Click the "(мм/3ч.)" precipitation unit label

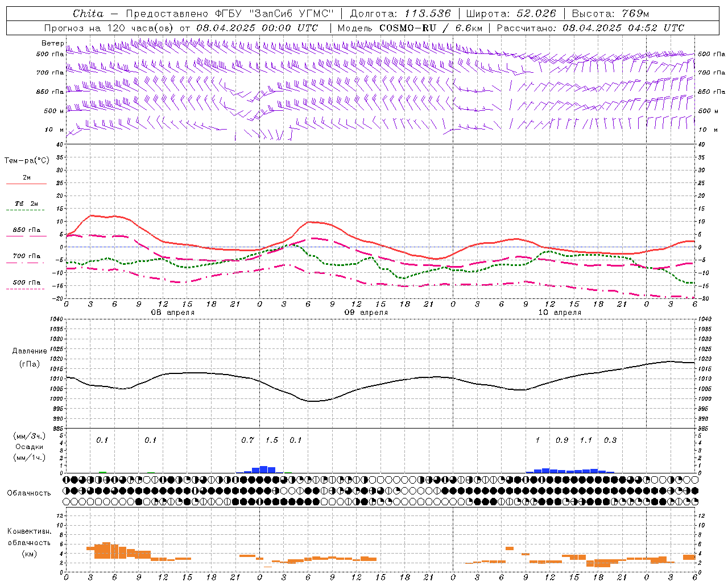[29, 436]
